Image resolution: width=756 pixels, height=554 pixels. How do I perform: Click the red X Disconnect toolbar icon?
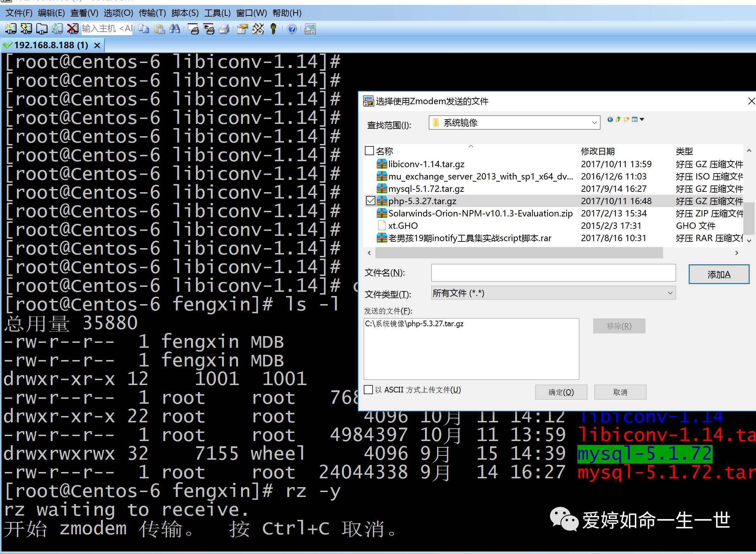click(x=73, y=29)
